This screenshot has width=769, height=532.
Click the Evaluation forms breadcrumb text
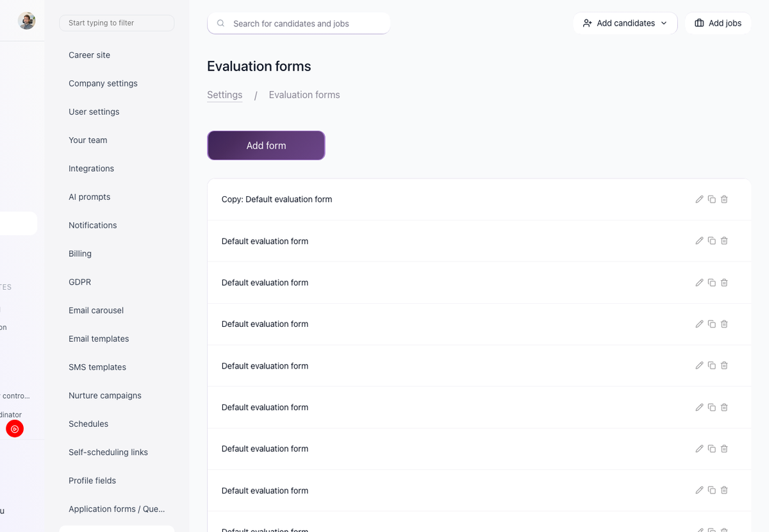304,95
